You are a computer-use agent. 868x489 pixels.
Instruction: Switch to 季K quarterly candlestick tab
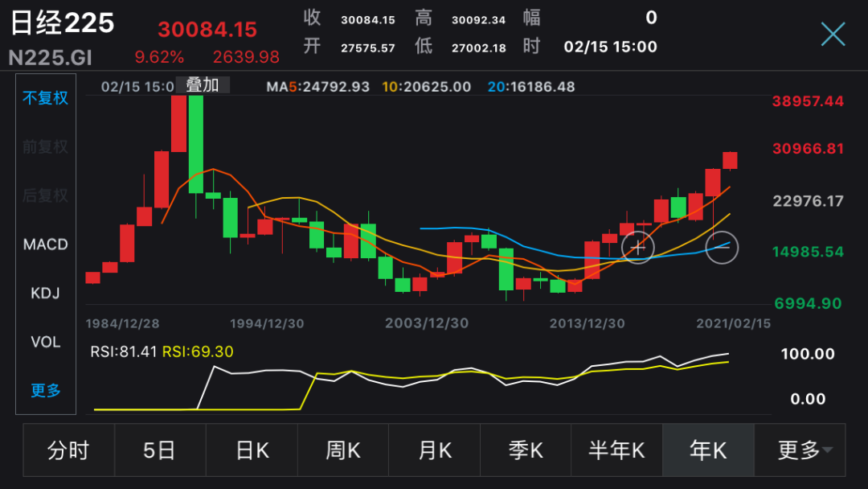526,450
